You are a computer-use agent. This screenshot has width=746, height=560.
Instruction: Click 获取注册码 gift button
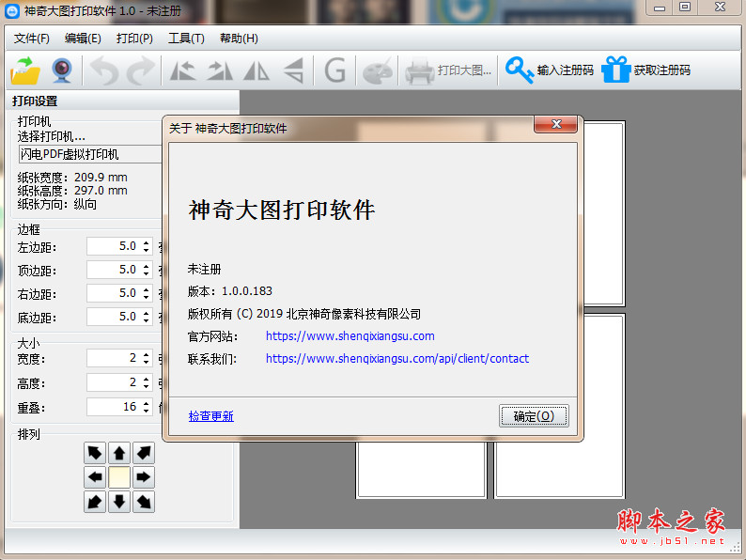click(x=646, y=70)
